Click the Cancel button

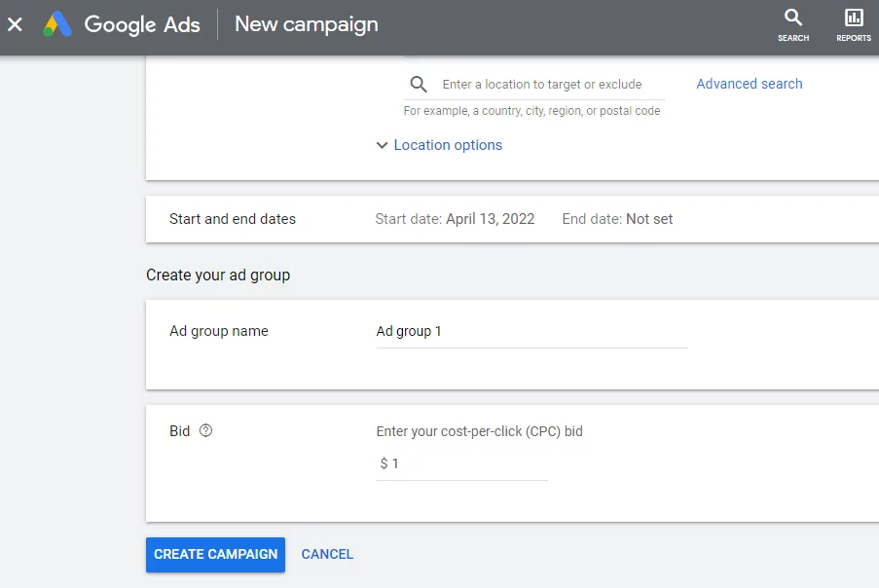click(x=327, y=554)
